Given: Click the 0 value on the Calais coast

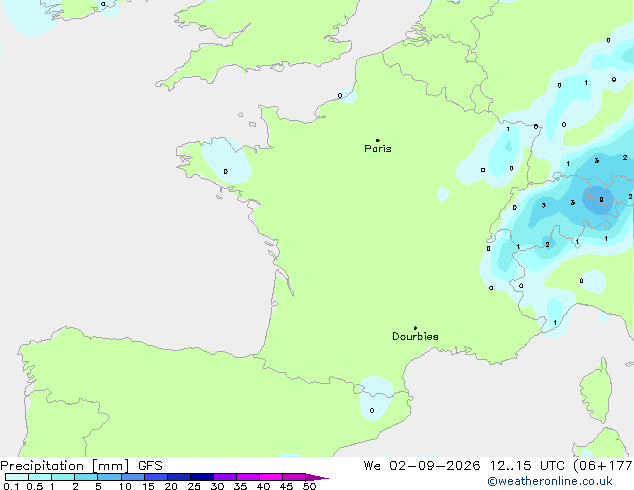Looking at the screenshot, I should [x=340, y=96].
